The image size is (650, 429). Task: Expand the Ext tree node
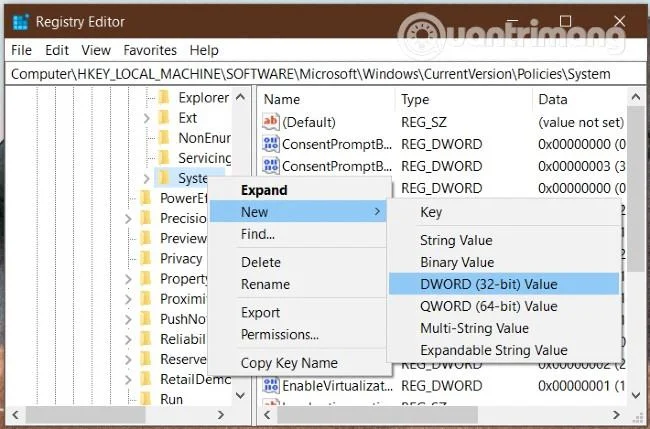(146, 118)
